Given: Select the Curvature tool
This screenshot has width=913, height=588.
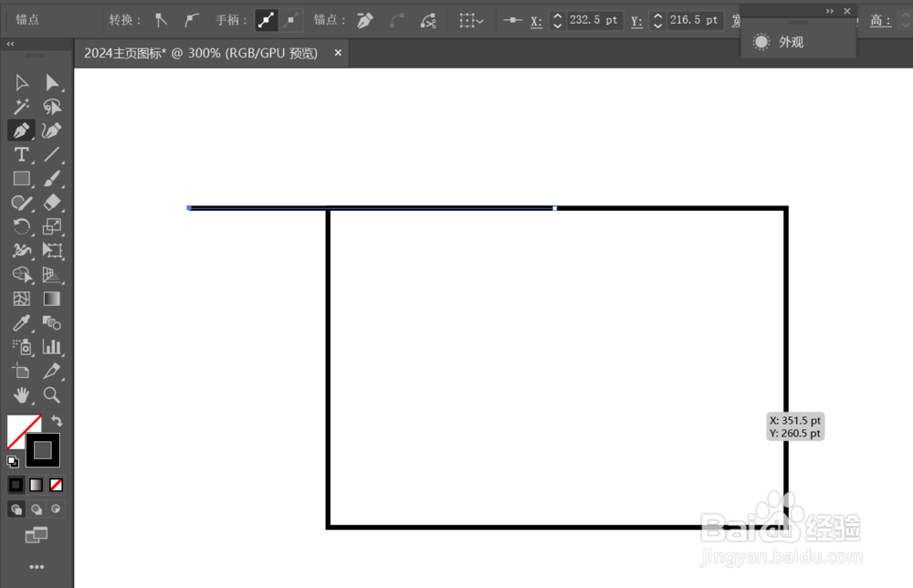Looking at the screenshot, I should (x=52, y=131).
